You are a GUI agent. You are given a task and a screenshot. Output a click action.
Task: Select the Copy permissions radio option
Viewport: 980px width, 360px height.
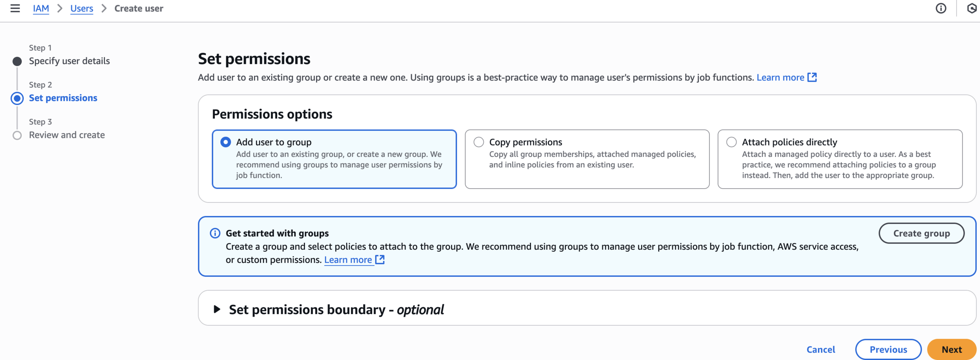coord(479,142)
